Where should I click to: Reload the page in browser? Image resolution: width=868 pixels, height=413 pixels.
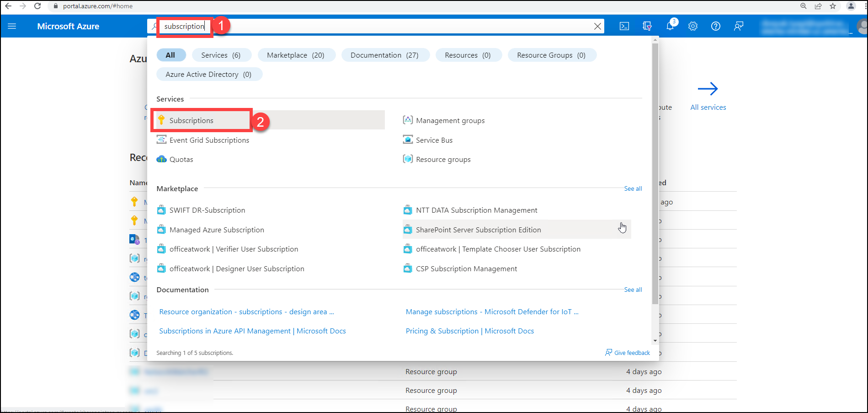37,6
